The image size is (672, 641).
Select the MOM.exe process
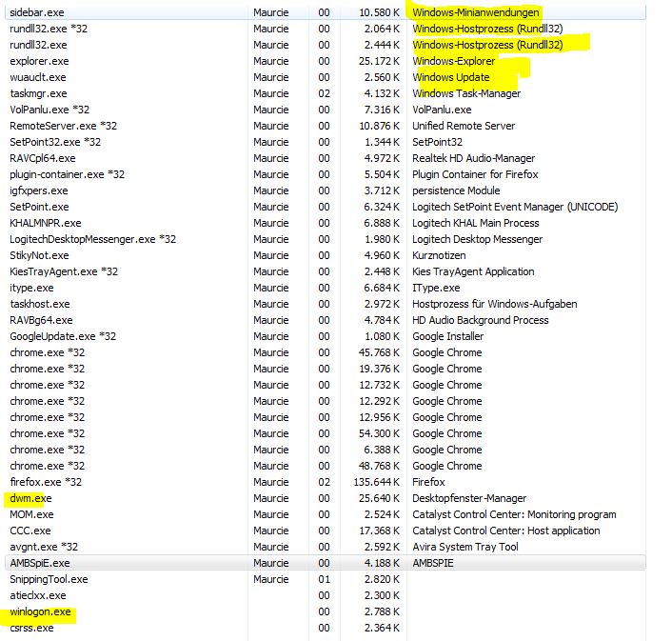tap(31, 514)
